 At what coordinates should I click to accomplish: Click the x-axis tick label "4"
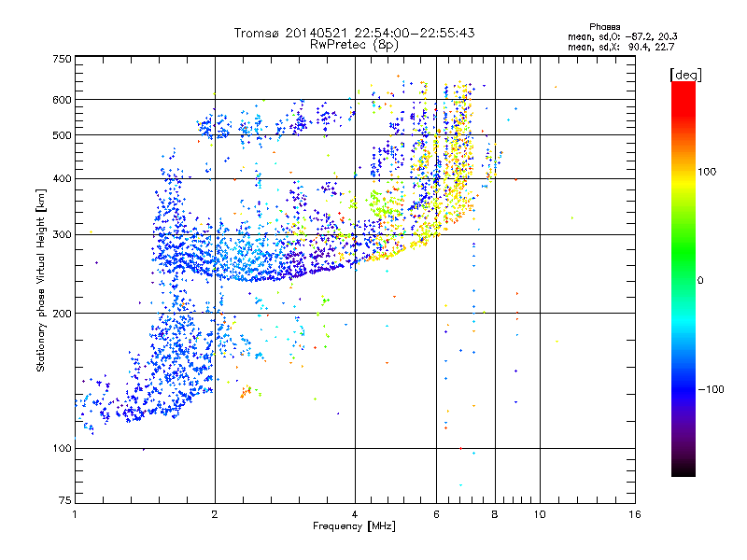pos(355,514)
